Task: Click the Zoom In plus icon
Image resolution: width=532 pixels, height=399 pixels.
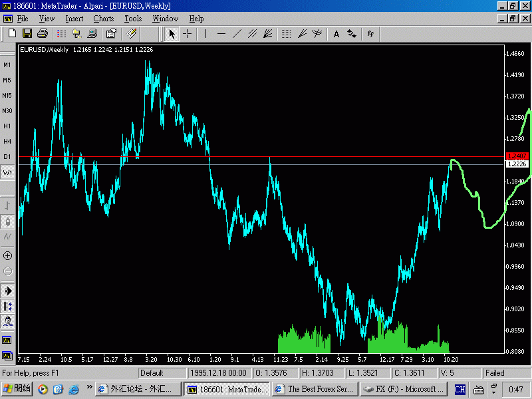Action: [x=7, y=256]
